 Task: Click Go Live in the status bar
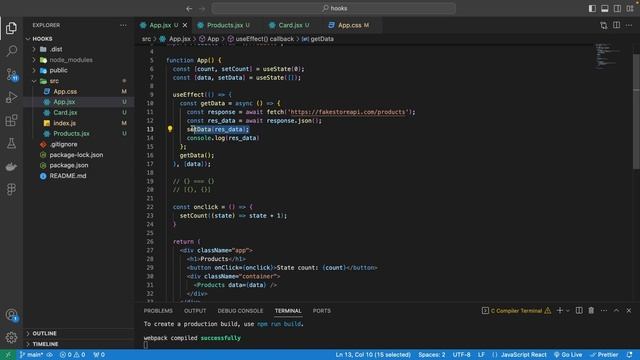[568, 355]
